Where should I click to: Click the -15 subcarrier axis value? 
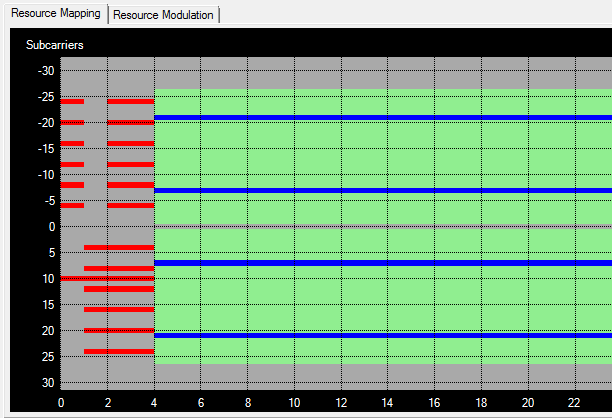coord(46,149)
